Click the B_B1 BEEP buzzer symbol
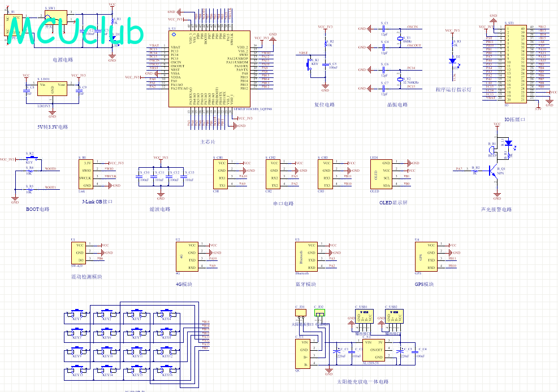This screenshot has width=558, height=392. click(492, 151)
